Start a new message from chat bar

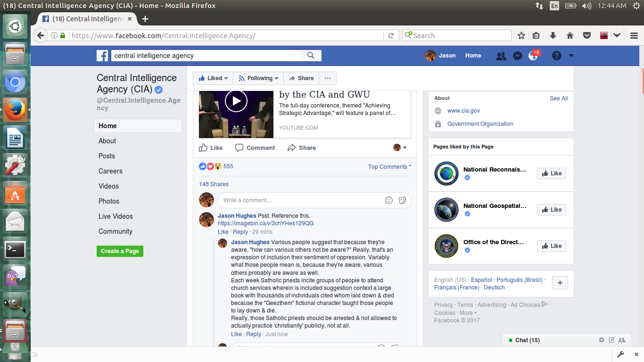click(x=612, y=340)
